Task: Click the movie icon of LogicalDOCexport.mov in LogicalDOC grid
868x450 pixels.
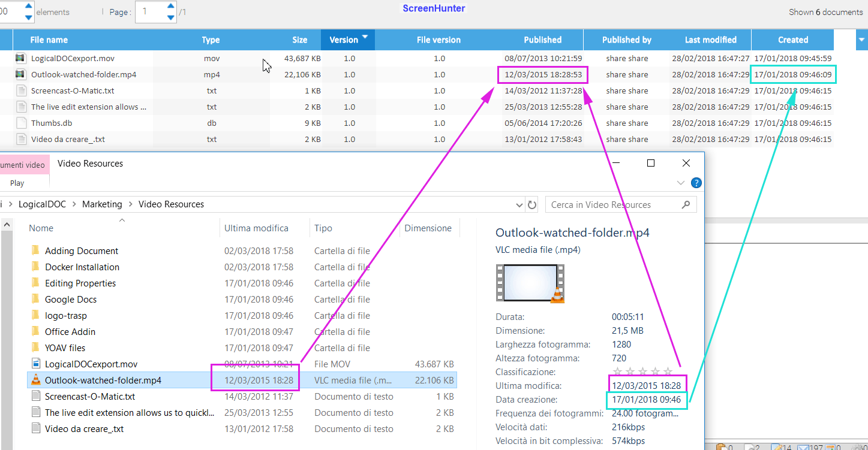Action: click(x=20, y=58)
